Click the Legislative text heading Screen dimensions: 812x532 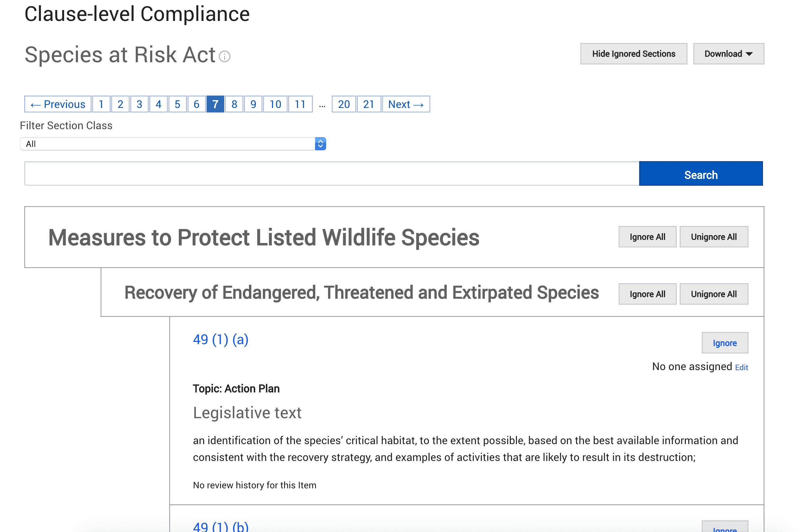pos(247,413)
